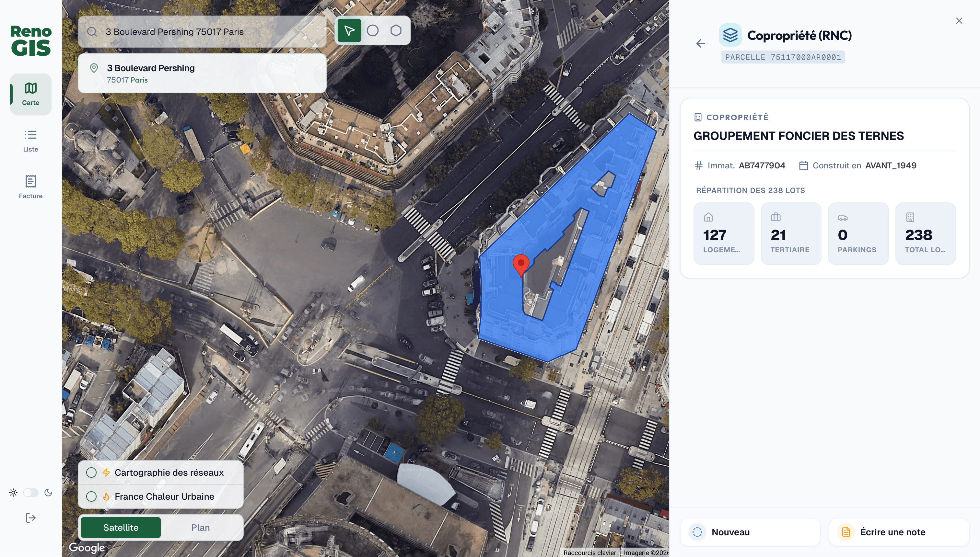Switch to the Liste panel
980x557 pixels.
coord(30,140)
